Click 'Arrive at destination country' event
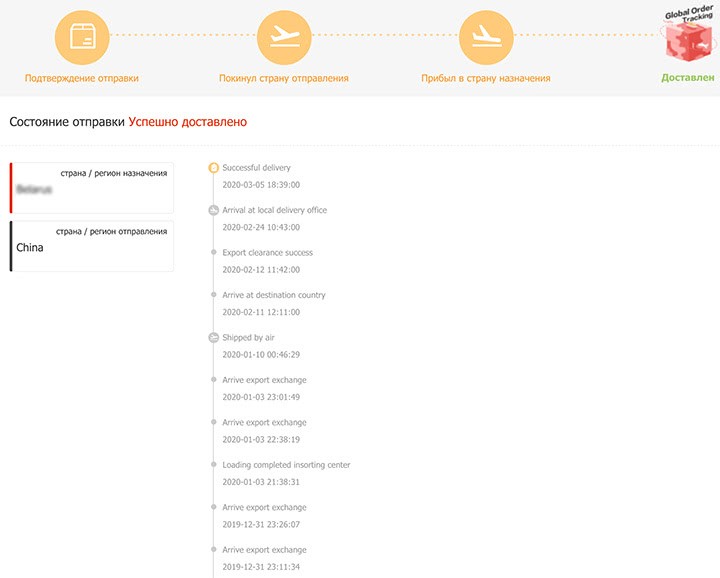 pyautogui.click(x=274, y=295)
